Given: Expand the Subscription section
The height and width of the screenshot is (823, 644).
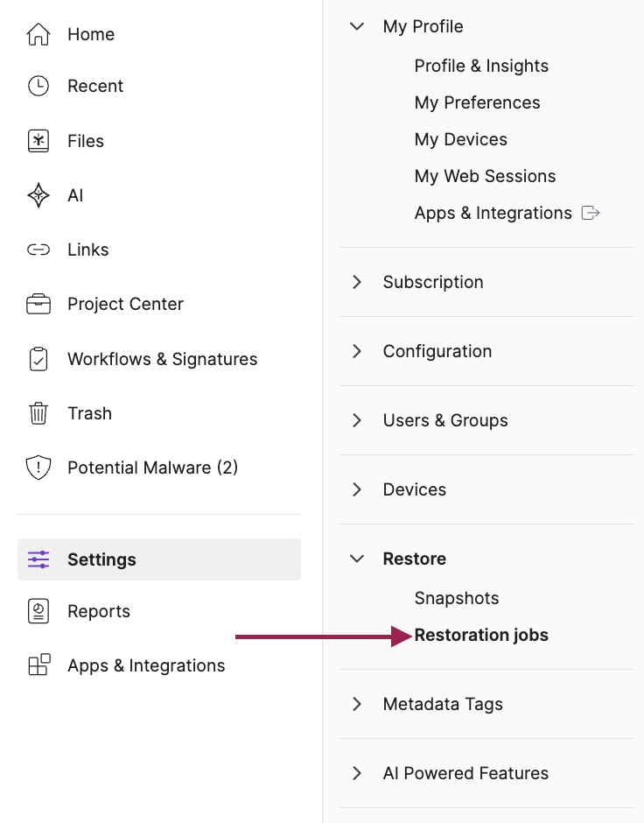Looking at the screenshot, I should (357, 282).
